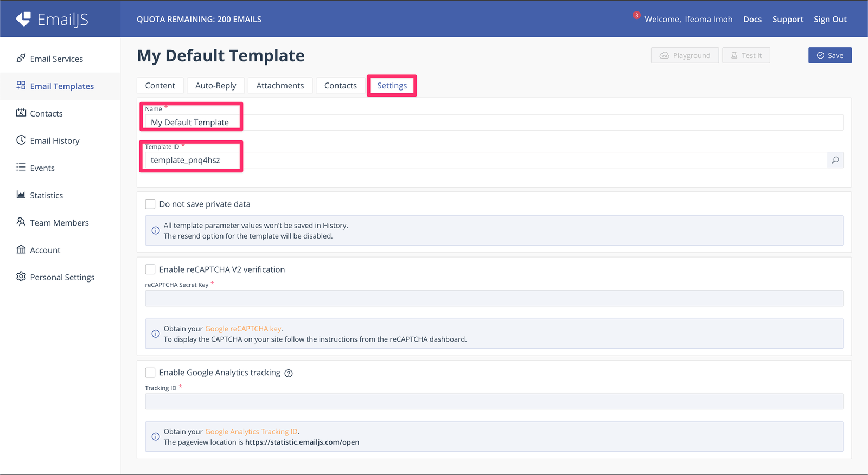Click the Statistics chart icon
This screenshot has height=475, width=868.
click(21, 195)
